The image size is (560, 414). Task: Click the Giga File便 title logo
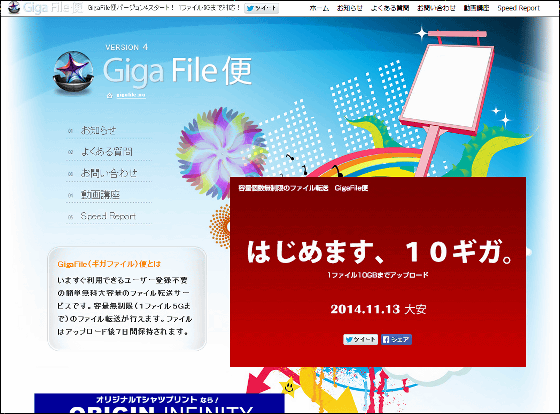(178, 71)
